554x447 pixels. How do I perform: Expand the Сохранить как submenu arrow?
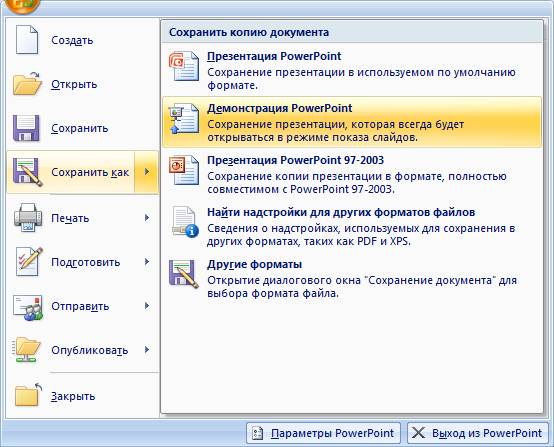(x=147, y=172)
